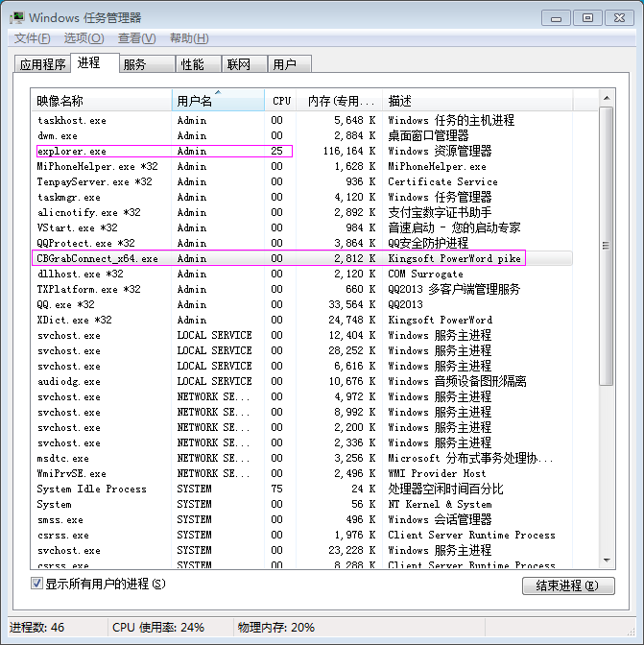Switch to the 用户 tab

pos(285,64)
